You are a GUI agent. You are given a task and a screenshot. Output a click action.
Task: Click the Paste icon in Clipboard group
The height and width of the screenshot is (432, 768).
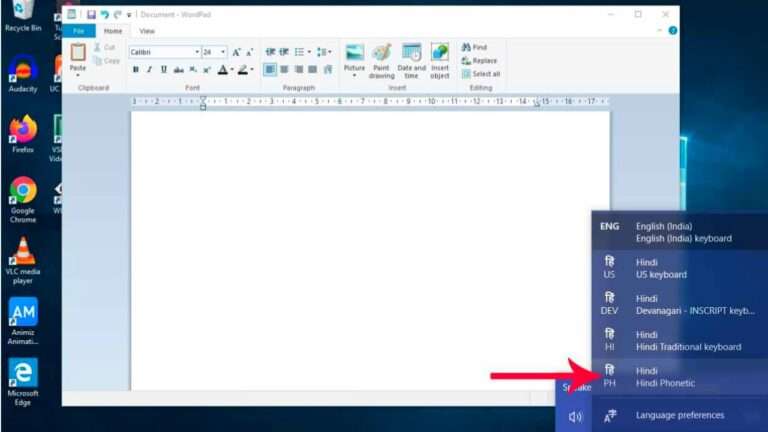tap(78, 54)
